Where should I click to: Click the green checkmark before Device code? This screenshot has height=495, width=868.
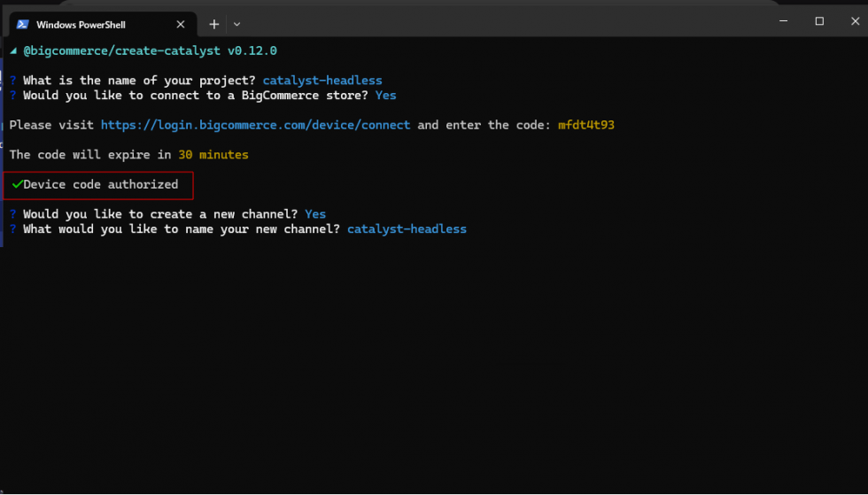click(17, 184)
